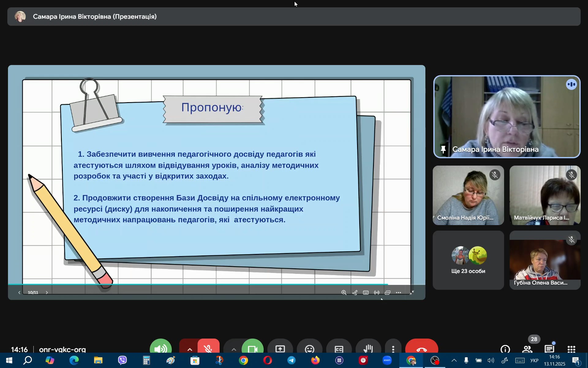The height and width of the screenshot is (368, 588).
Task: Leave the call with the red button
Action: [x=421, y=348]
